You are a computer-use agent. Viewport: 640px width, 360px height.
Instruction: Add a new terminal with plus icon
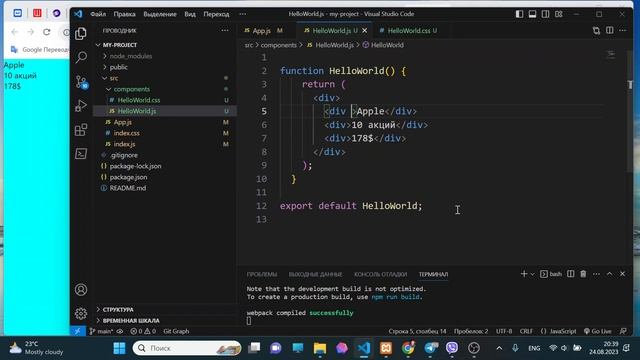click(x=524, y=274)
